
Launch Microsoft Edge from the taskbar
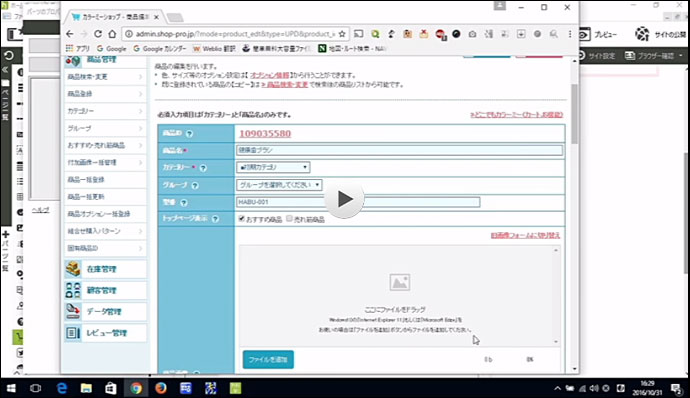(62, 388)
